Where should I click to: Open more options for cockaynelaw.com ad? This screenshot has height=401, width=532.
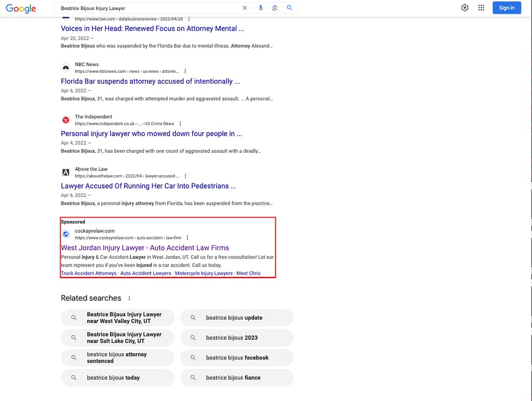187,238
